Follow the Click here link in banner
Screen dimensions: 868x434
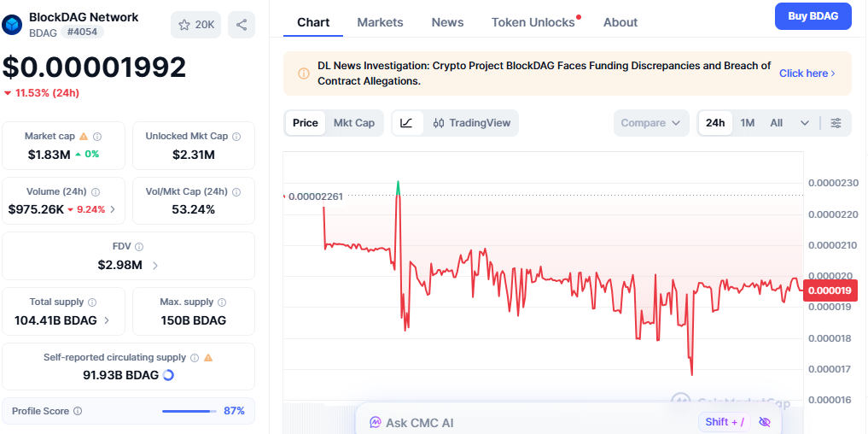point(807,73)
